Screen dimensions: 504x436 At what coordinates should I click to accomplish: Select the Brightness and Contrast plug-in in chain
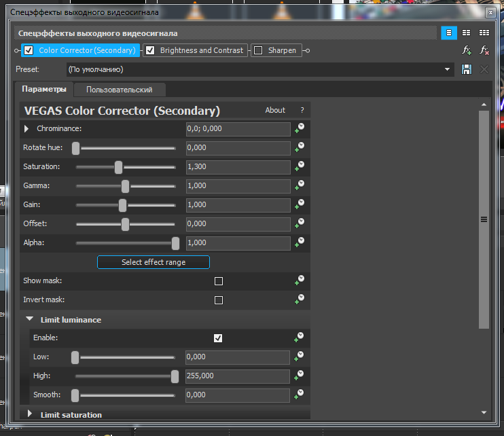point(202,50)
